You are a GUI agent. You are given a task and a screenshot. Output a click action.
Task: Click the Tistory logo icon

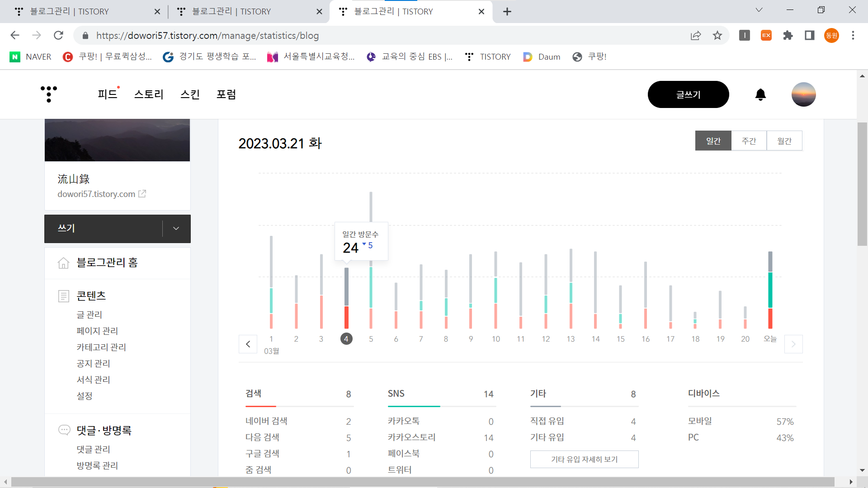tap(48, 94)
